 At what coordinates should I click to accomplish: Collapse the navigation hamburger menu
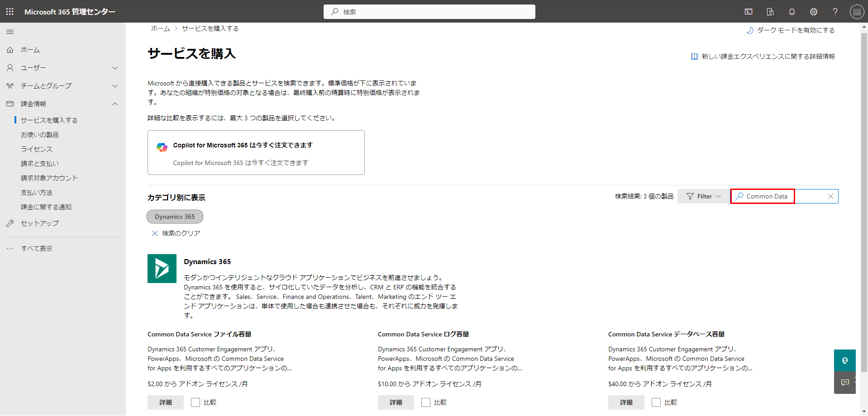coord(10,32)
